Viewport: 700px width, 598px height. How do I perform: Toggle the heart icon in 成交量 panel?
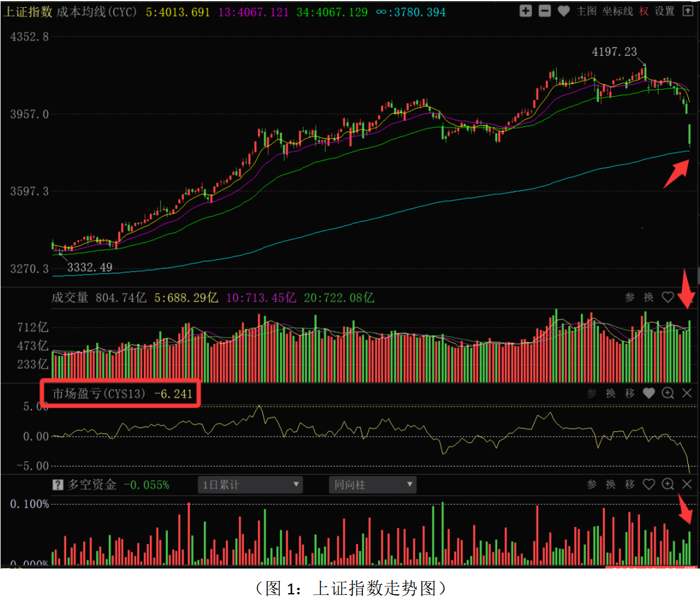667,297
